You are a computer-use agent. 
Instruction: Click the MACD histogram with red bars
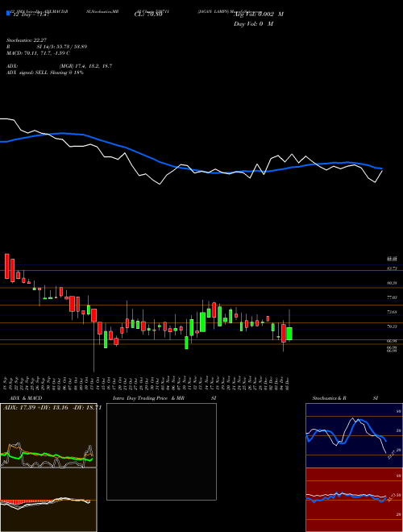(48, 500)
